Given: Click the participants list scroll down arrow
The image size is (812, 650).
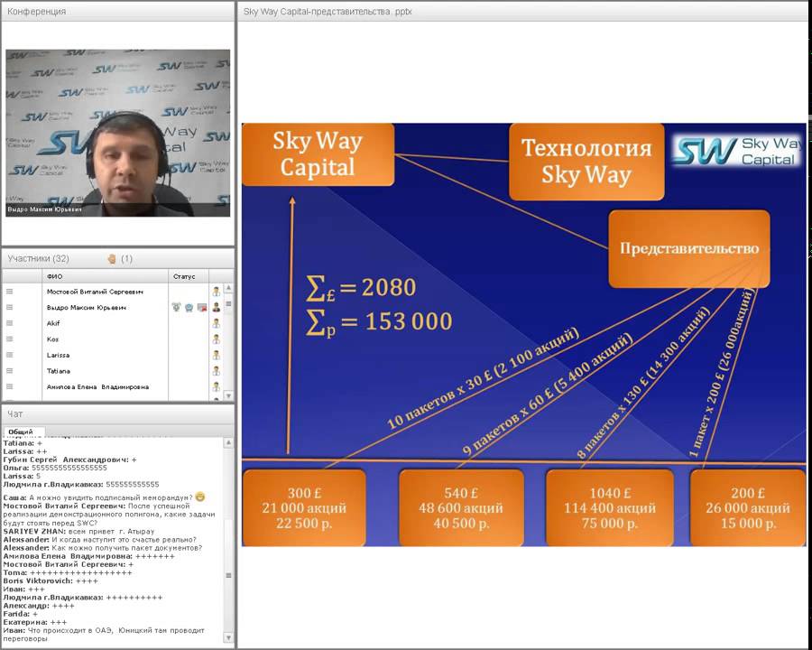Looking at the screenshot, I should coord(228,395).
